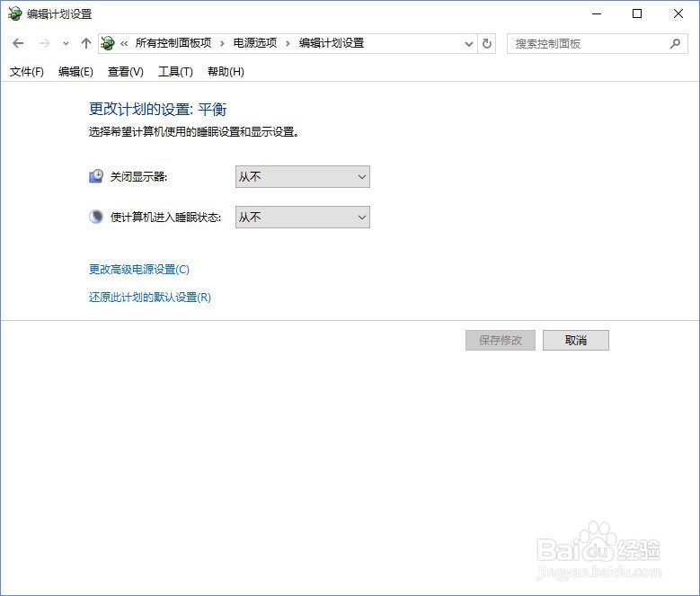Maximize the 编辑计划设置 window

(637, 13)
